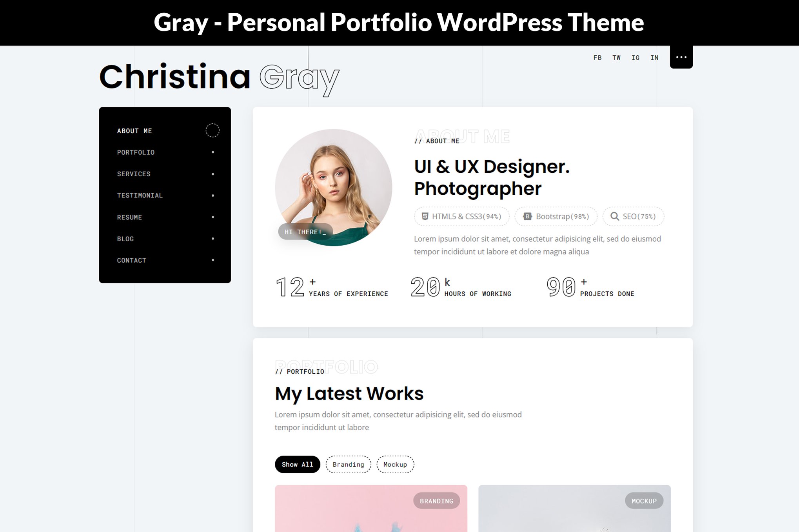Viewport: 799px width, 532px height.
Task: Click the Christina Gray site title
Action: point(219,77)
